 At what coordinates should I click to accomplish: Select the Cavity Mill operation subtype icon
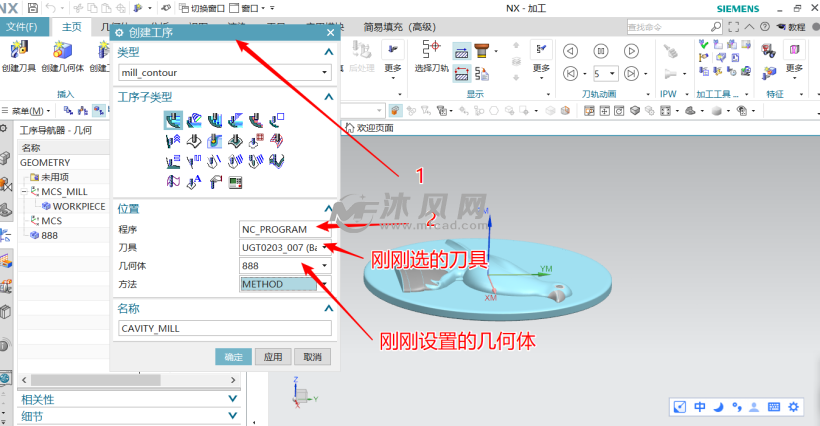[x=173, y=120]
